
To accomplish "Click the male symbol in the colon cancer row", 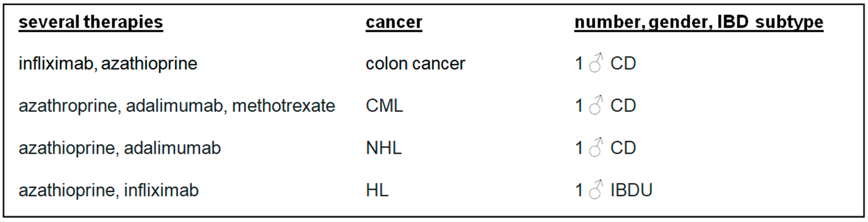I will coord(595,63).
